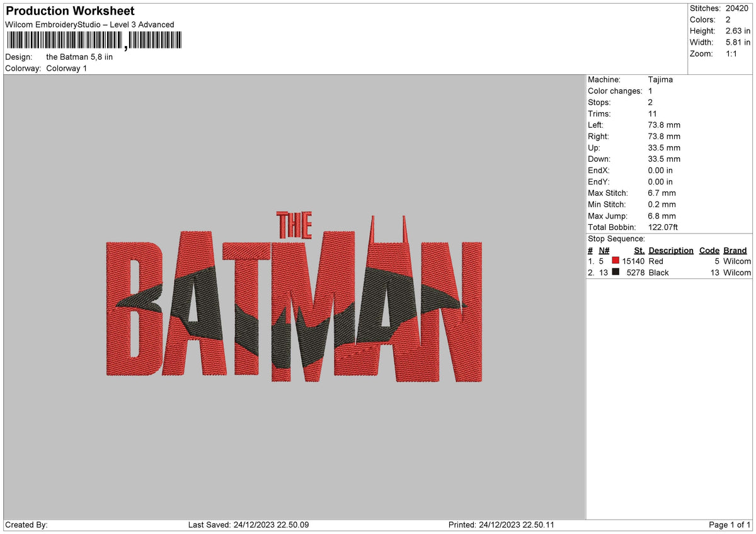Screen dimensions: 756x534
Task: Click the Brand column header
Action: (735, 250)
